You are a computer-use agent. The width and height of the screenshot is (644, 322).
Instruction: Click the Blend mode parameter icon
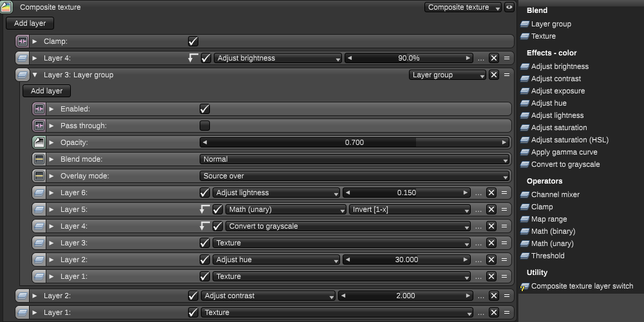click(x=39, y=159)
